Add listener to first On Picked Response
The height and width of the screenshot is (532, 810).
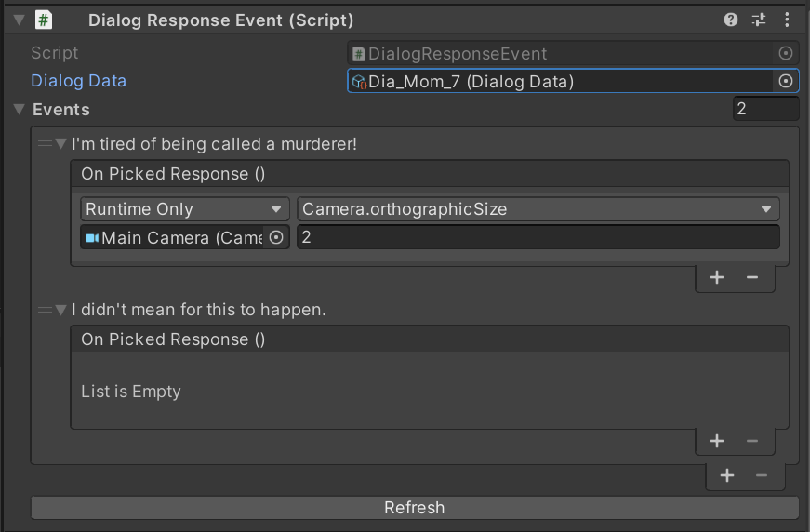(x=716, y=278)
